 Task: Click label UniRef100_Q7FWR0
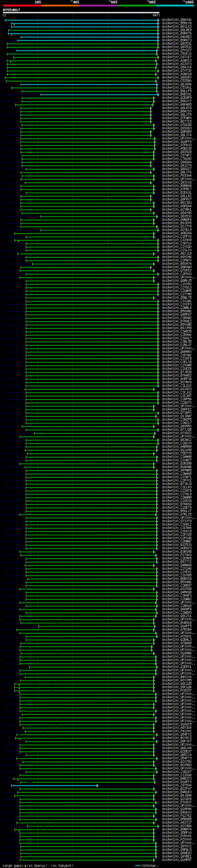click(x=177, y=118)
